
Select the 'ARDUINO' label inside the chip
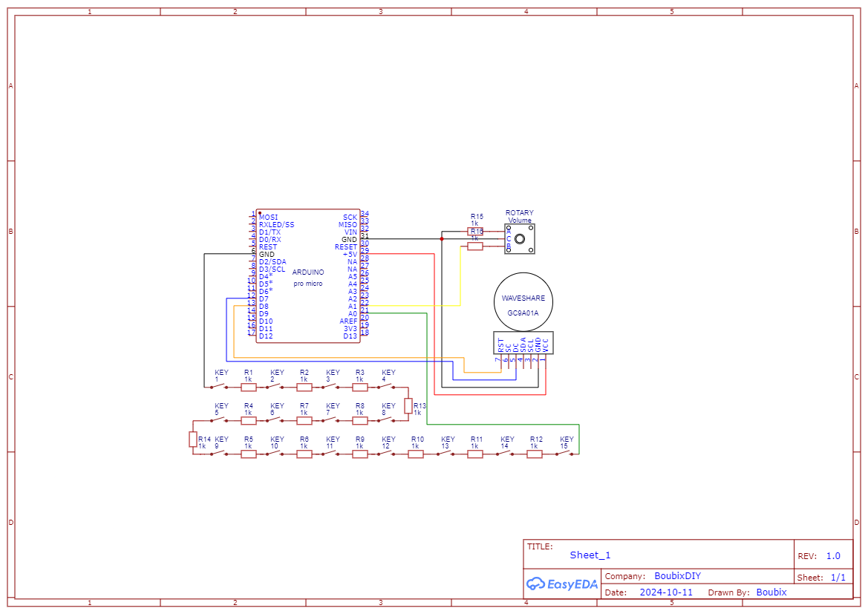[x=308, y=272]
